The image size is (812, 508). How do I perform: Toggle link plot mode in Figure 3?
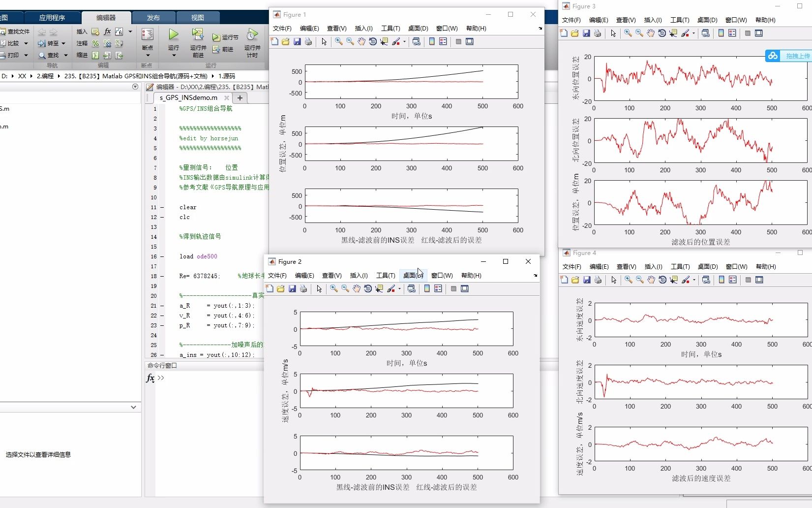click(705, 33)
